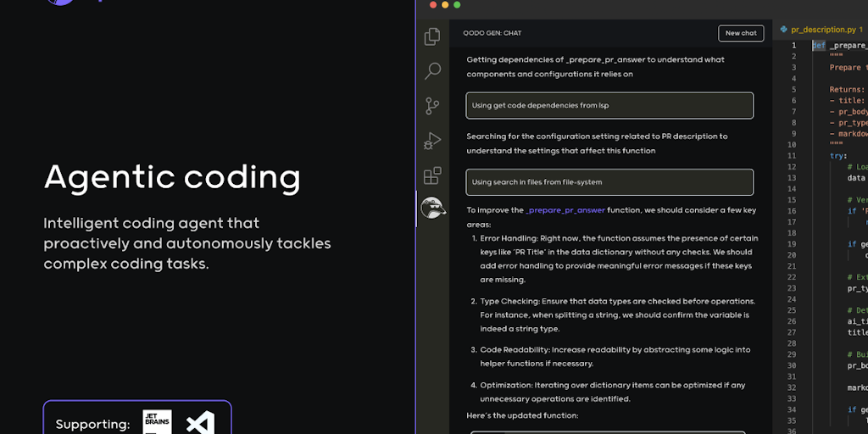This screenshot has height=434, width=868.
Task: Expand 'Using search in files from file-system' step
Action: tap(609, 182)
